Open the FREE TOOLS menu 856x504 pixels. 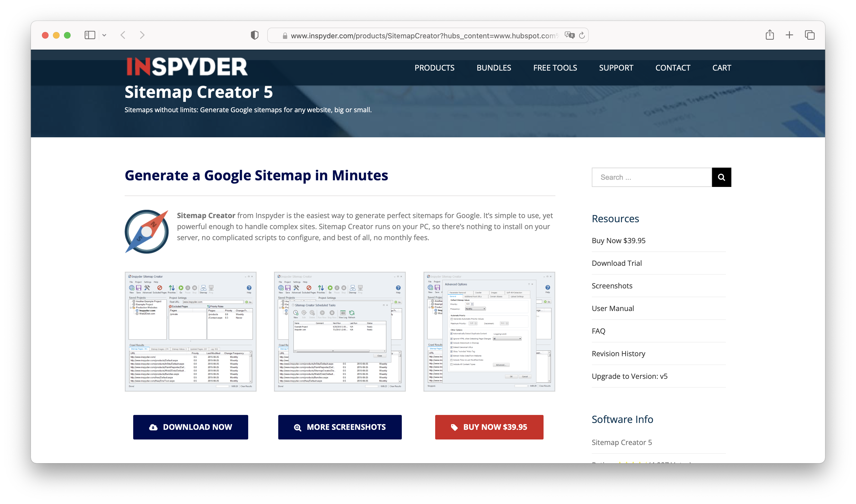tap(555, 68)
